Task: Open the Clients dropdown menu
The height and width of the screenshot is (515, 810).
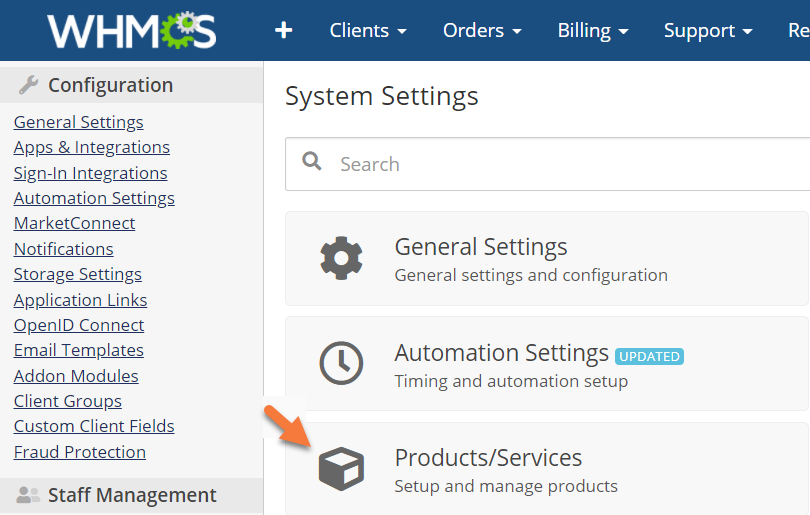Action: [368, 31]
